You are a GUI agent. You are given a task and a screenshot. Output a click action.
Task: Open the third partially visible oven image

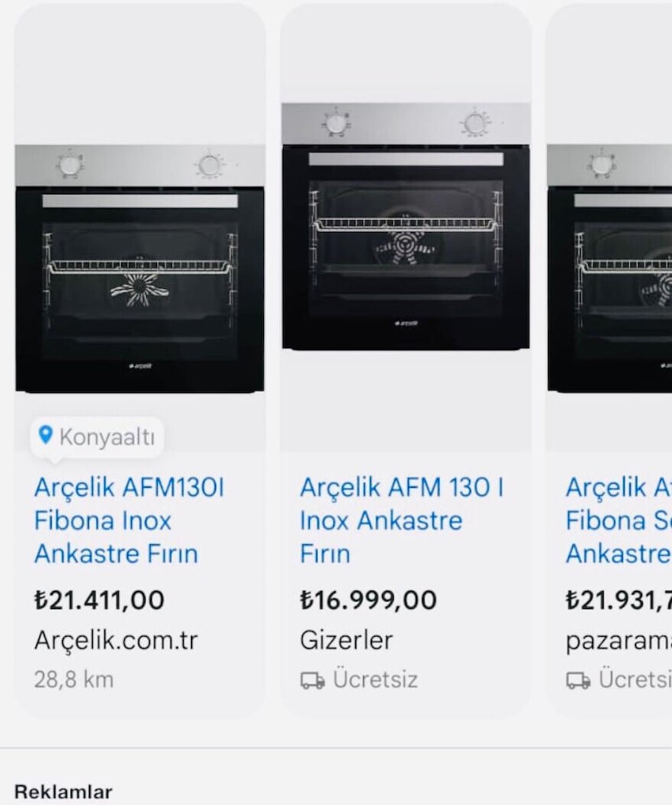click(610, 269)
